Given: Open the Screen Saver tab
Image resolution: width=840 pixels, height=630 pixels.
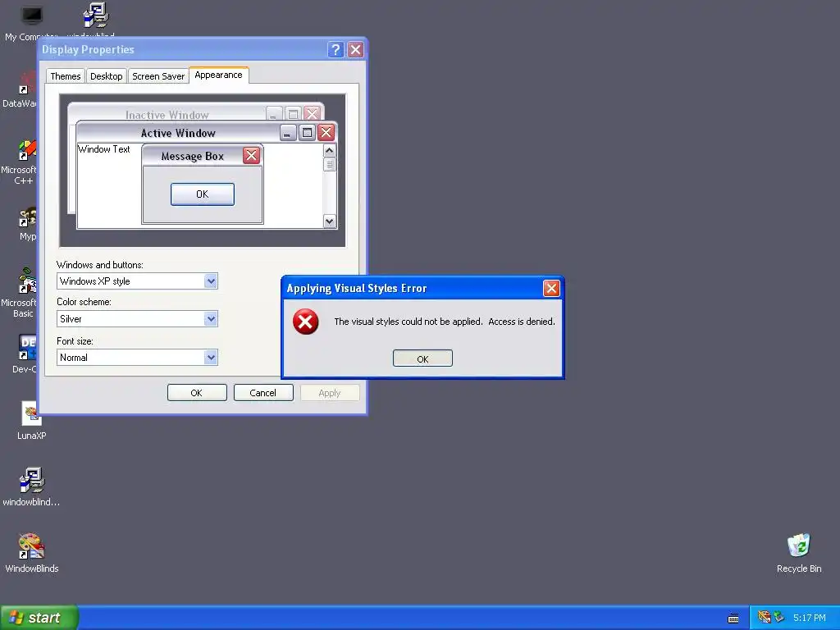Looking at the screenshot, I should point(158,76).
